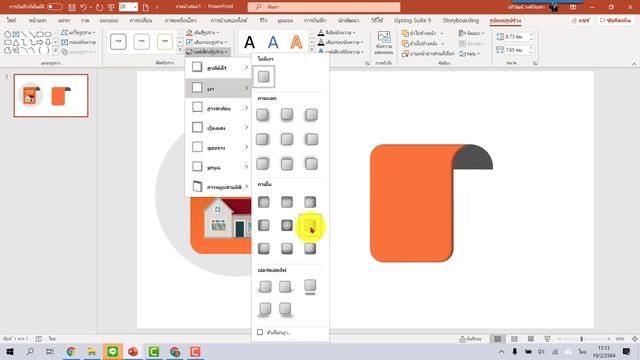Open File Explorer from taskbar

(92, 351)
